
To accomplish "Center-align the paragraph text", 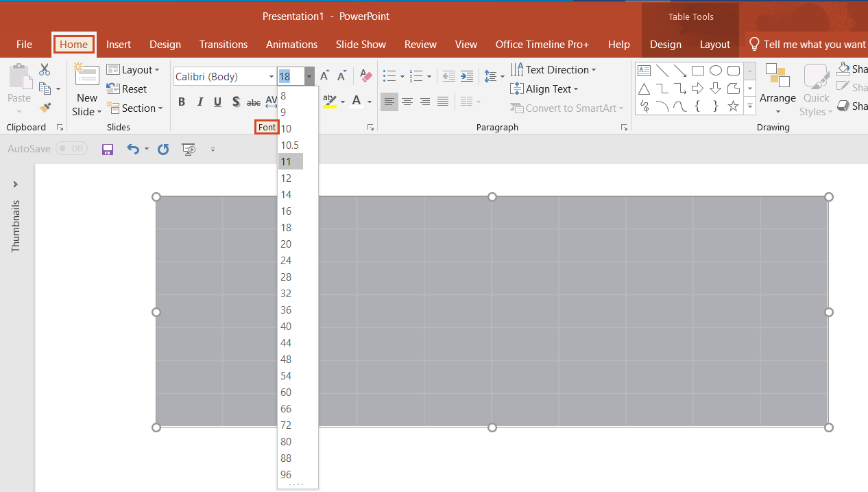I will click(407, 101).
